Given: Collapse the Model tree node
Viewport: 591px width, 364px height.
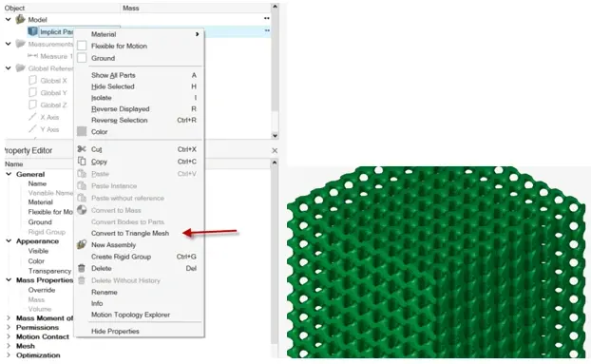Looking at the screenshot, I should 8,19.
